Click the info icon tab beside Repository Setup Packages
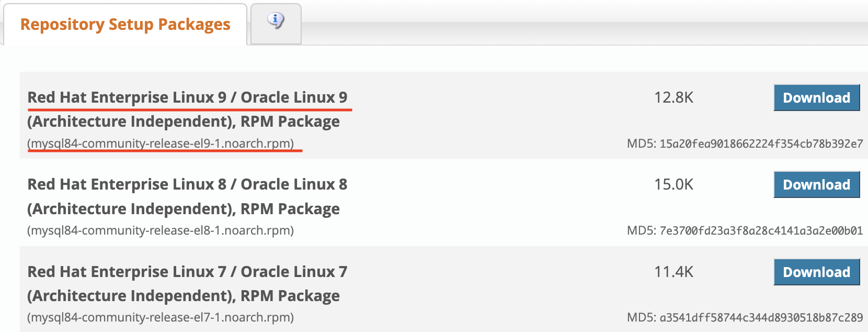 (276, 23)
